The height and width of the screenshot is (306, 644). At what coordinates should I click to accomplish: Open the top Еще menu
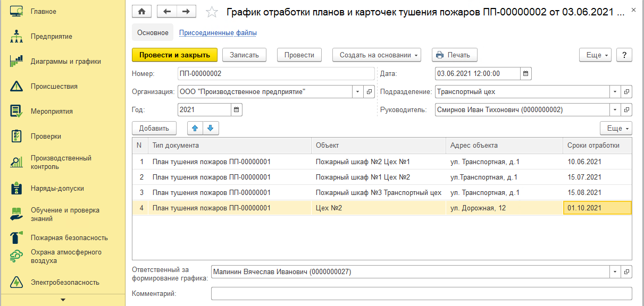coord(595,55)
